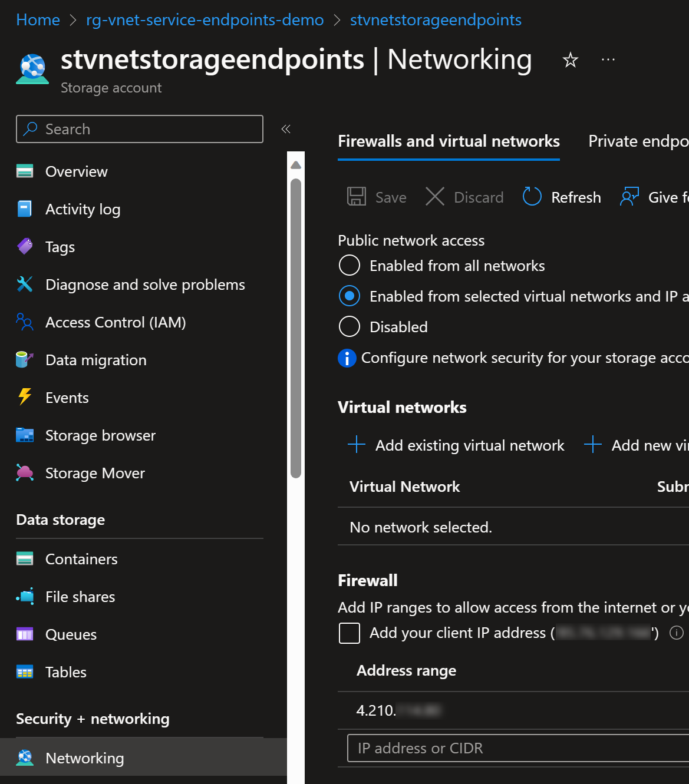Select the Disabled radio button
Viewport: 689px width, 784px height.
coord(350,326)
